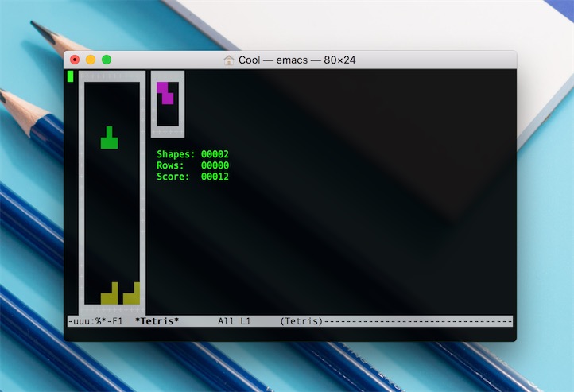This screenshot has height=392, width=574.
Task: Click the "-uuu:%*-F1" mode line status
Action: click(95, 321)
